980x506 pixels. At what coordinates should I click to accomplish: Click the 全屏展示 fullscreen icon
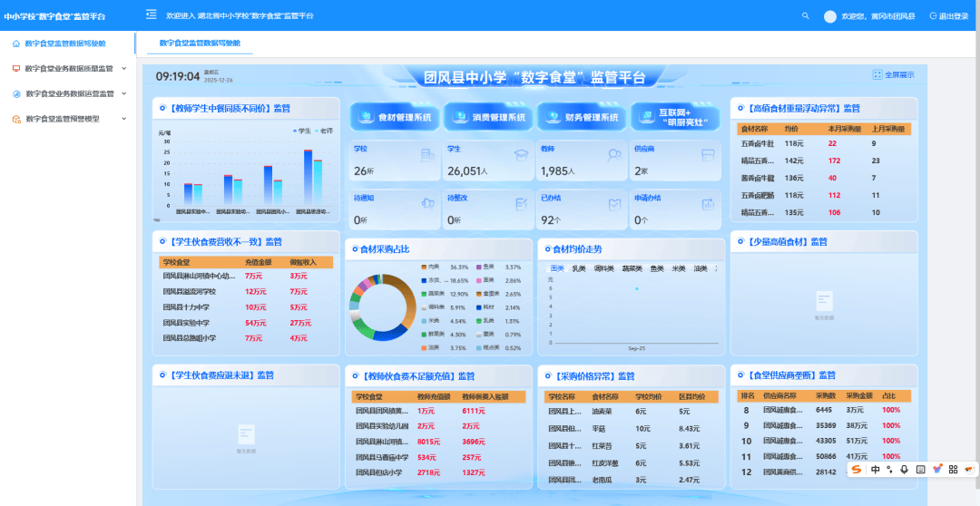pos(877,75)
